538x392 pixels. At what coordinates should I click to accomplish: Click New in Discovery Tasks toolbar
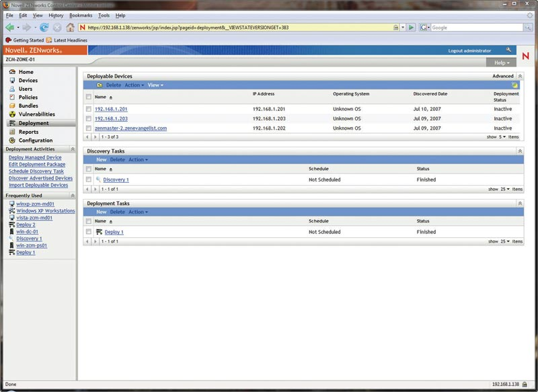point(102,159)
